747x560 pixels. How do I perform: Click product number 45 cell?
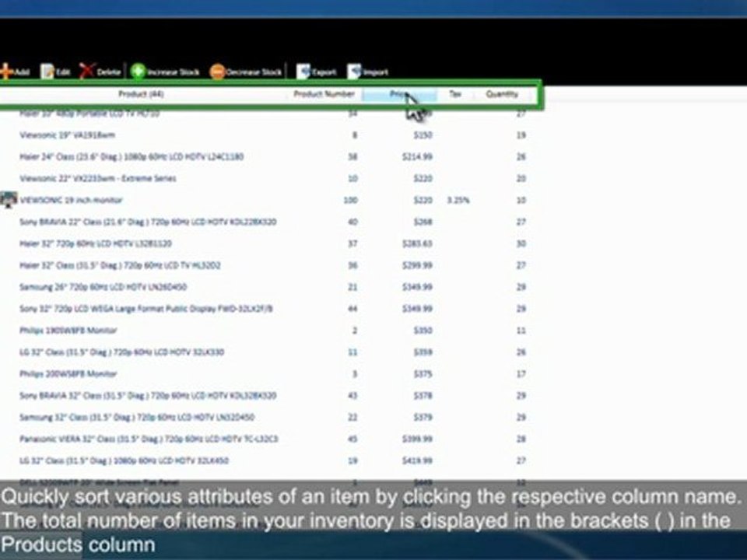click(352, 439)
